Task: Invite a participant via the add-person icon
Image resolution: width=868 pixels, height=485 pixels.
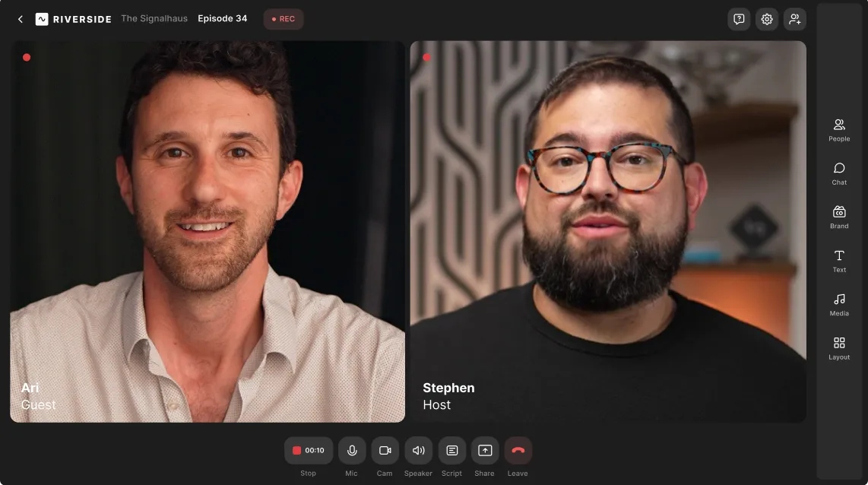Action: click(x=794, y=18)
